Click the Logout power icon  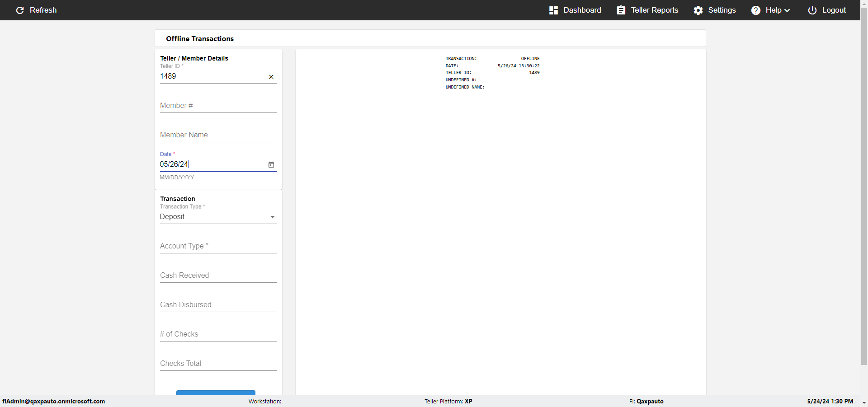pyautogui.click(x=812, y=10)
